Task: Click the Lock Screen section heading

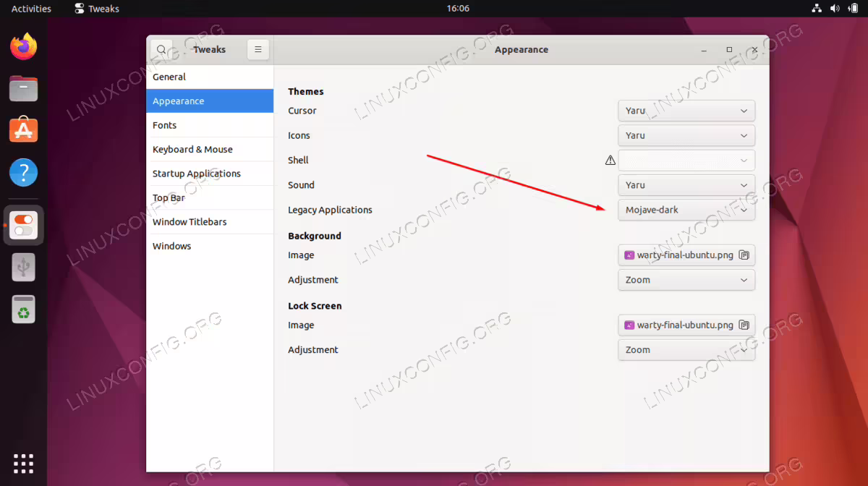Action: point(315,306)
